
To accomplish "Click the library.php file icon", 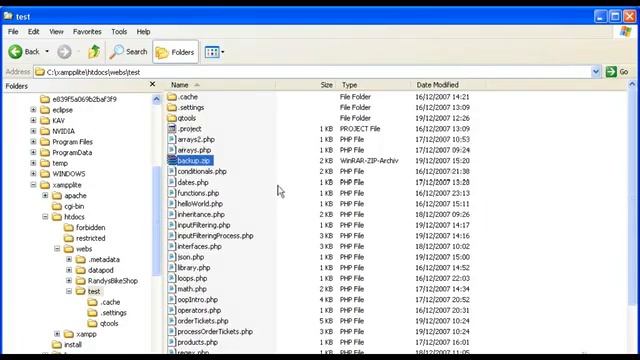I will (172, 267).
